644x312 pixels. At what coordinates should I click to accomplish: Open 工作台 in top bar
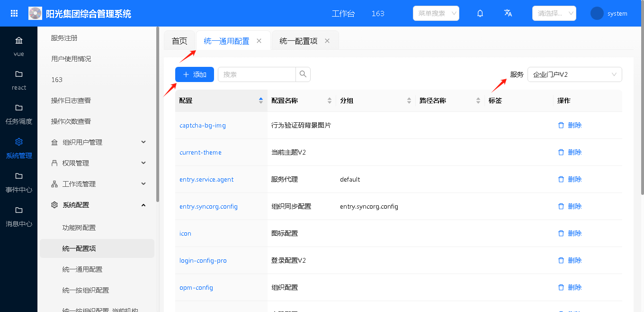(343, 13)
